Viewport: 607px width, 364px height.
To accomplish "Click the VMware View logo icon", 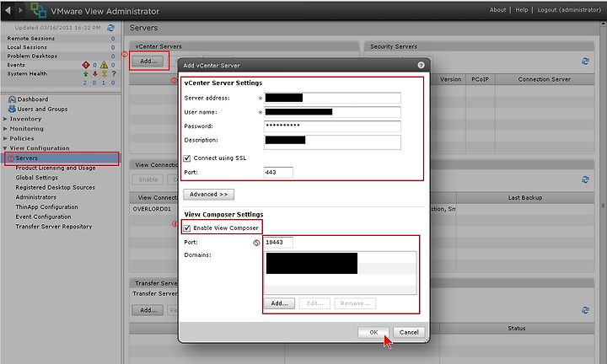I will [38, 10].
